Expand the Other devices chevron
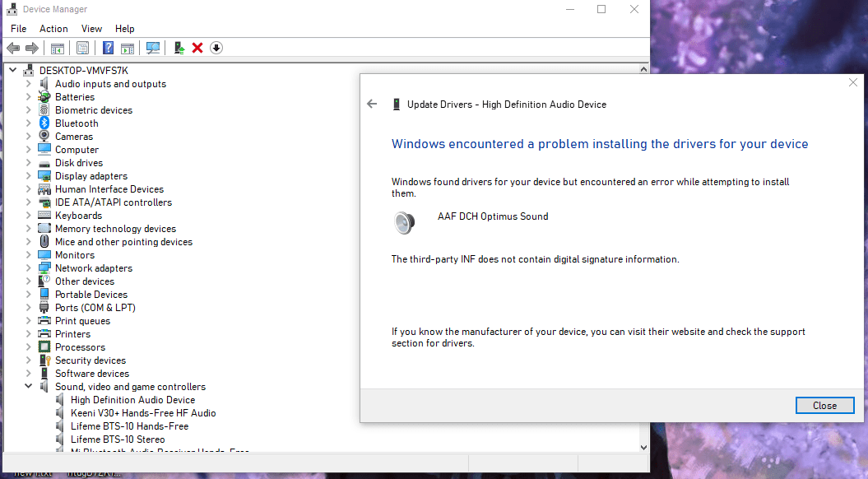This screenshot has height=479, width=868. [28, 281]
